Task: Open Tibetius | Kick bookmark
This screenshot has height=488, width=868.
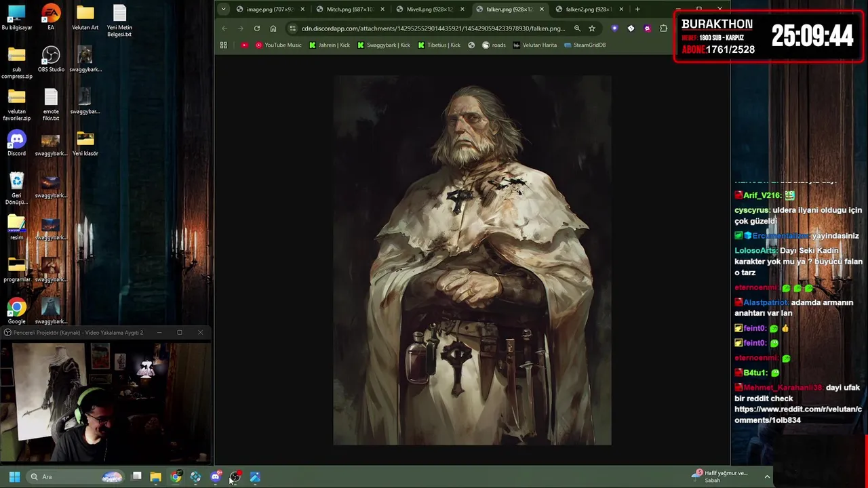Action: pos(439,45)
